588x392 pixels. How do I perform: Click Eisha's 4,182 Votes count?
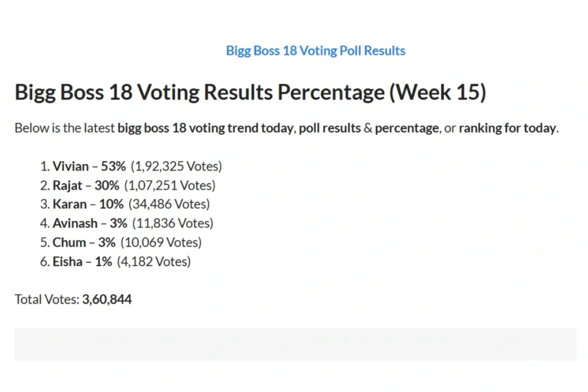click(x=154, y=261)
